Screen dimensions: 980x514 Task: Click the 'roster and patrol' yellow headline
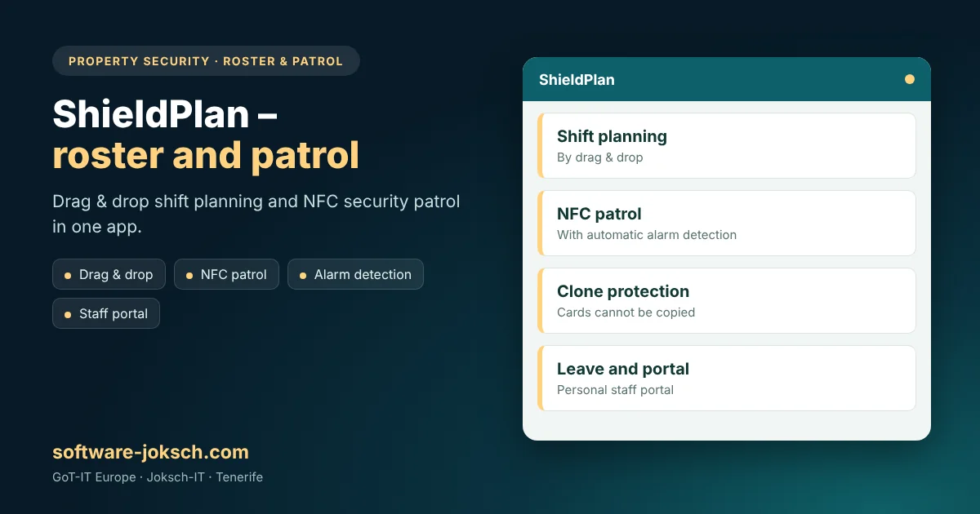pos(206,155)
